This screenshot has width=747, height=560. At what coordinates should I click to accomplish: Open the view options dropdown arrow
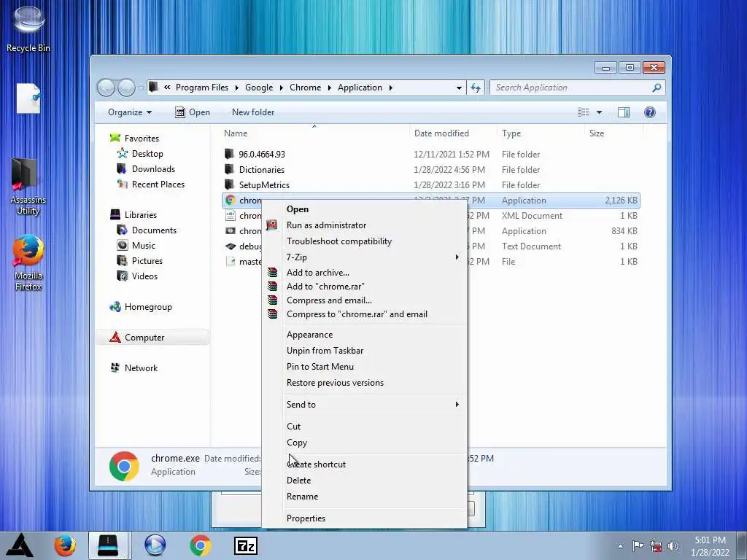(600, 112)
